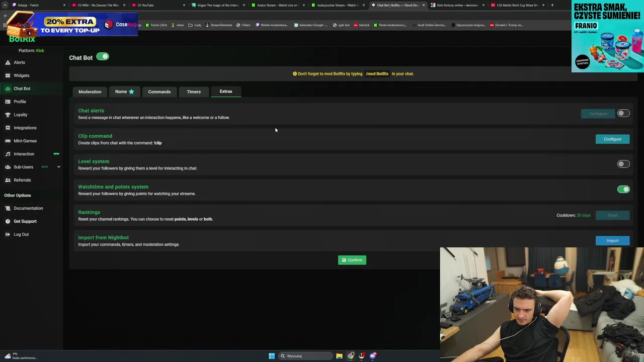
Task: Click Import from Nightbot button
Action: (612, 240)
